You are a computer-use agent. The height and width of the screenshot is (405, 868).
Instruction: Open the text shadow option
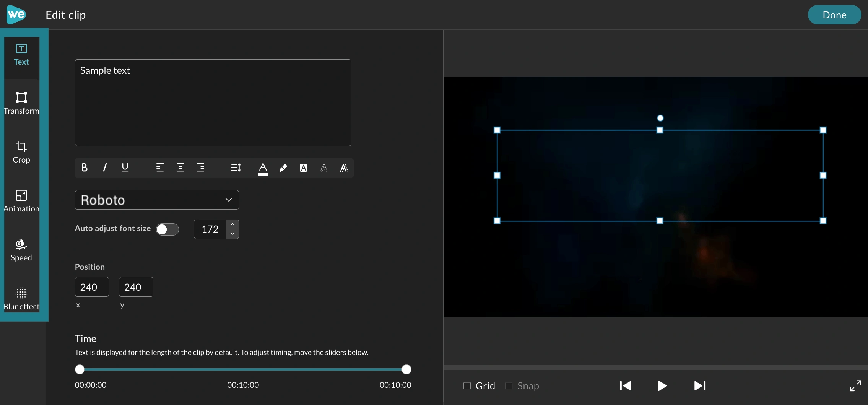click(x=344, y=168)
